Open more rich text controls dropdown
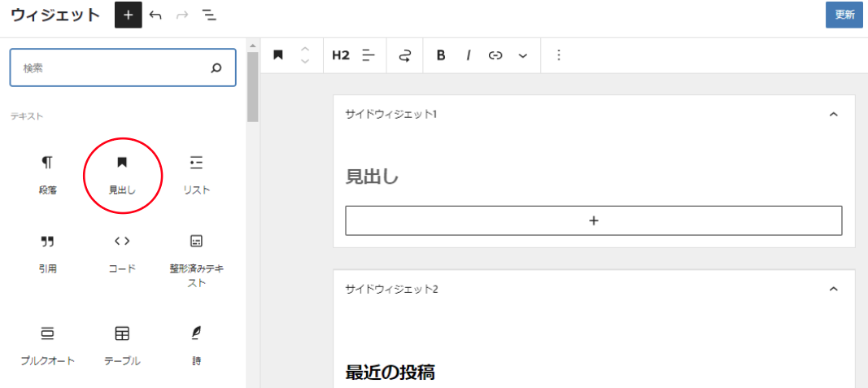Viewport: 868px width, 388px height. [x=522, y=55]
